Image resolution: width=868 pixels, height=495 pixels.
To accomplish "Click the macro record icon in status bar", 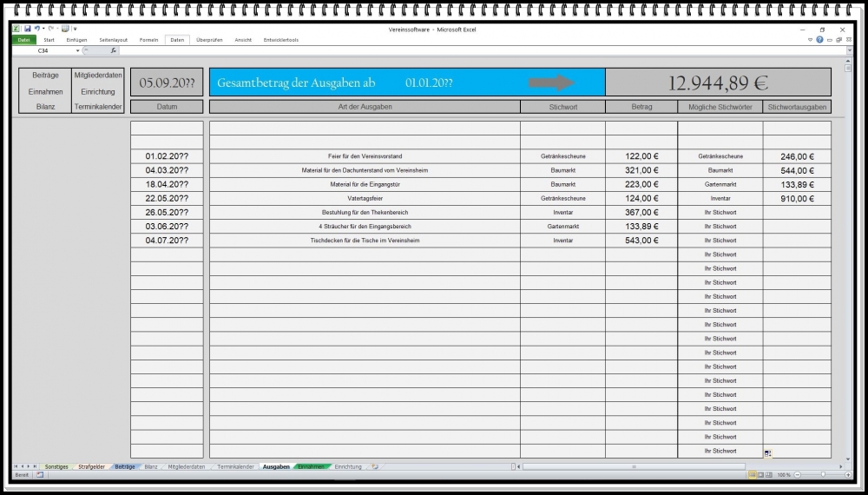I will 40,475.
